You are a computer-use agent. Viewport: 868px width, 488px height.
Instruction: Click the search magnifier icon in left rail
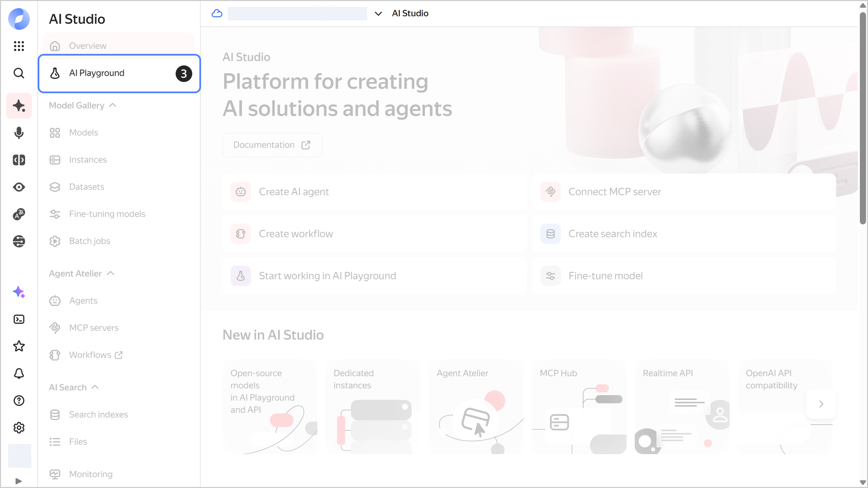tap(19, 73)
